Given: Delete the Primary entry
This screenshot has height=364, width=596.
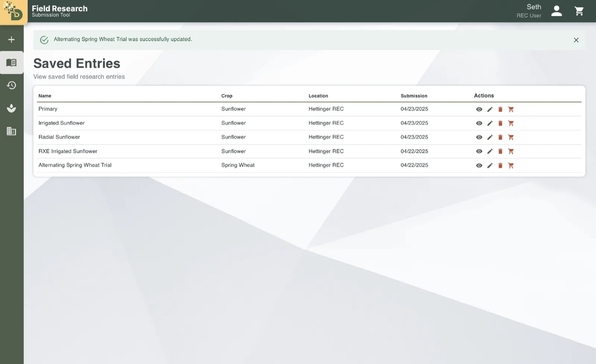Looking at the screenshot, I should (x=500, y=109).
